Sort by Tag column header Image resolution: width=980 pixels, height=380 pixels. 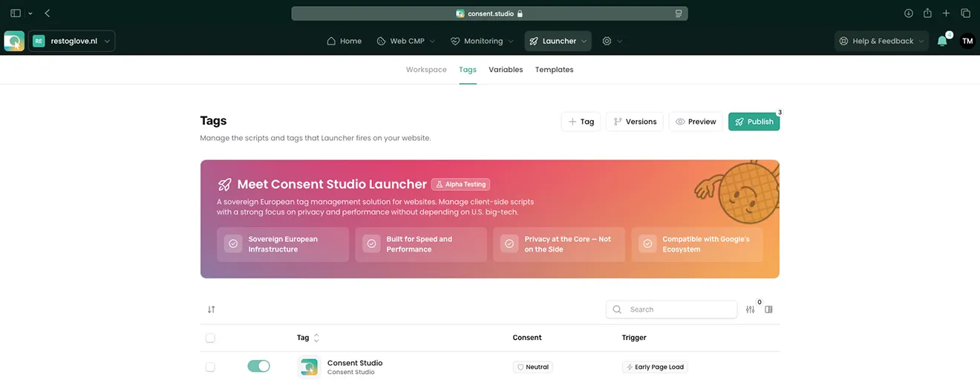coord(308,338)
